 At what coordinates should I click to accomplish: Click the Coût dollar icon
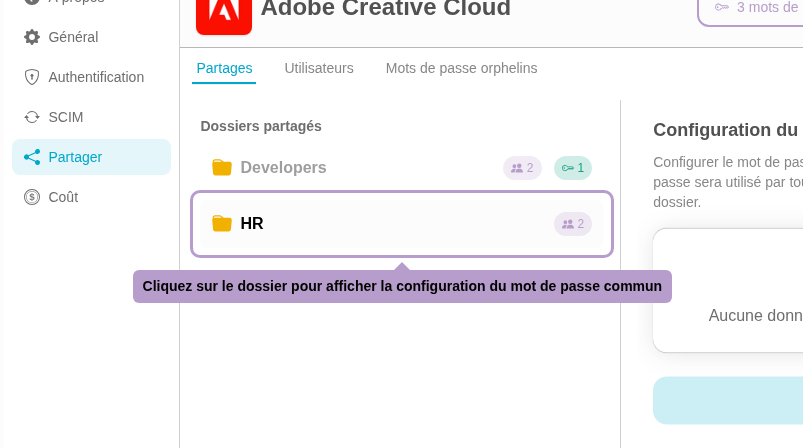pyautogui.click(x=32, y=197)
